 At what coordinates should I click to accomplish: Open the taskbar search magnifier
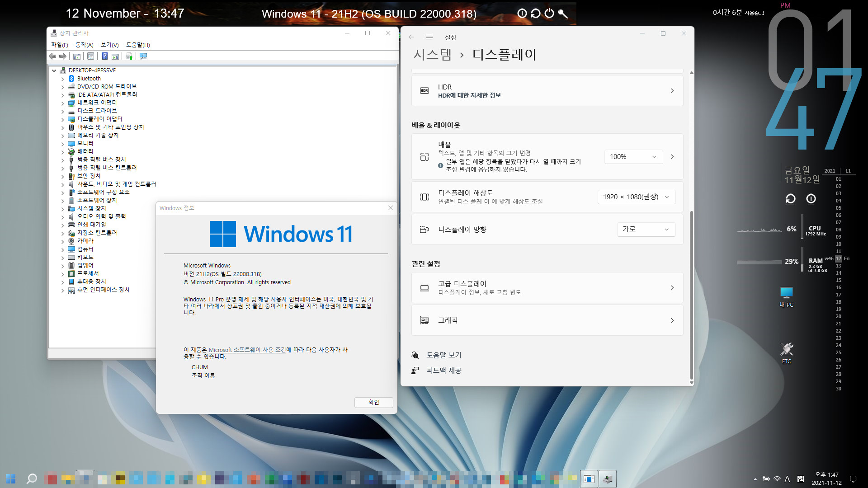tap(32, 479)
